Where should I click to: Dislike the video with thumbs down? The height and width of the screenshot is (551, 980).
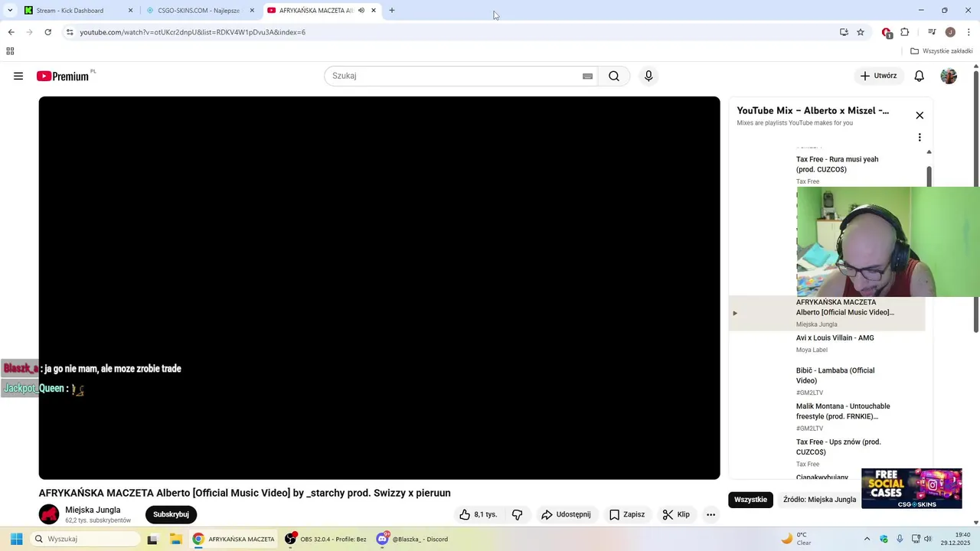click(x=518, y=514)
